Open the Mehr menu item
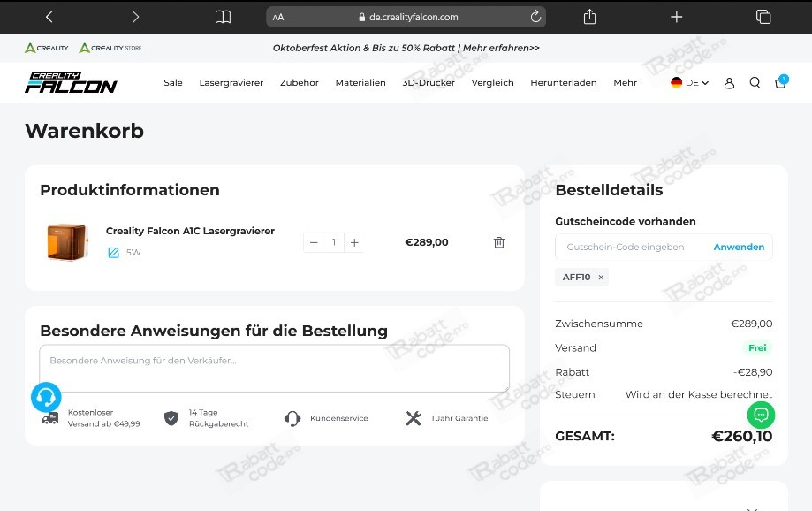This screenshot has width=812, height=511. [625, 83]
